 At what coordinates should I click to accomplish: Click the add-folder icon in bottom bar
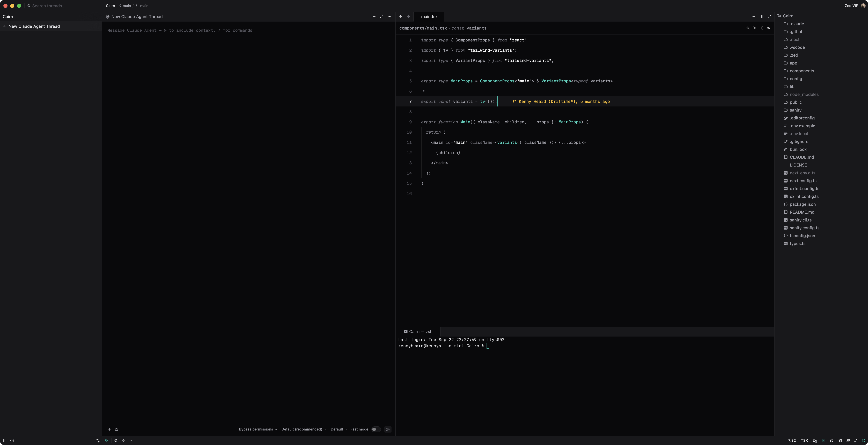97,441
